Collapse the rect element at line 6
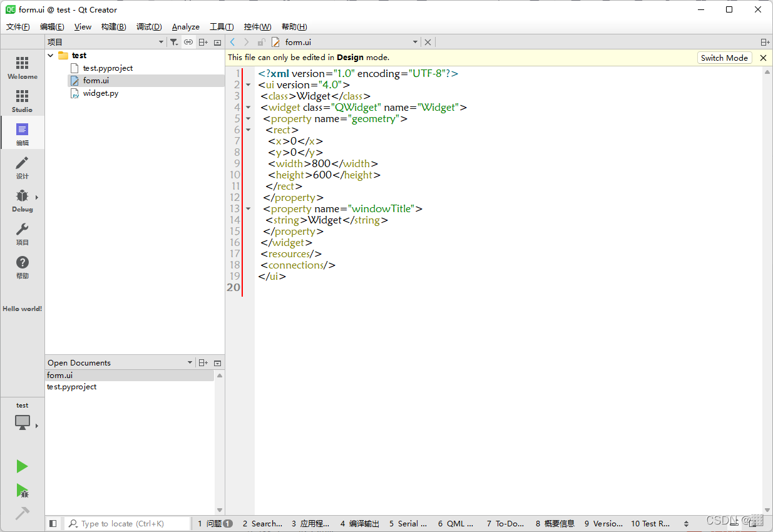The width and height of the screenshot is (773, 532). pos(248,130)
